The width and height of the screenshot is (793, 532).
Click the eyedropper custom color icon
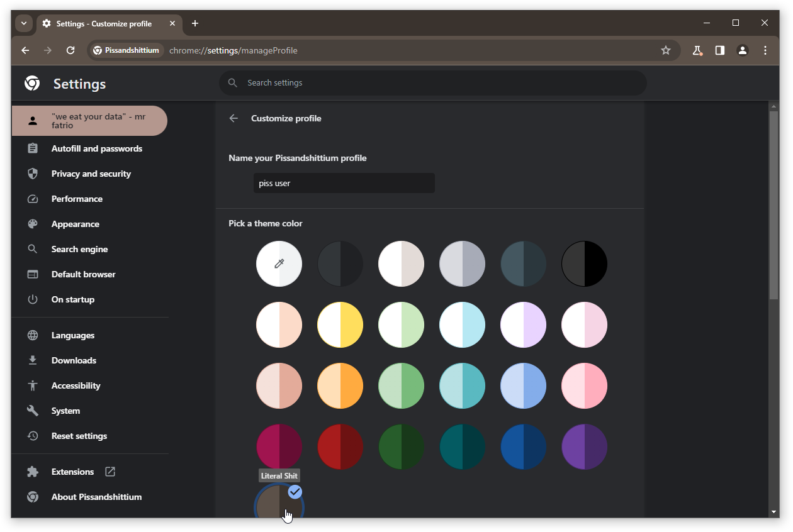(279, 263)
